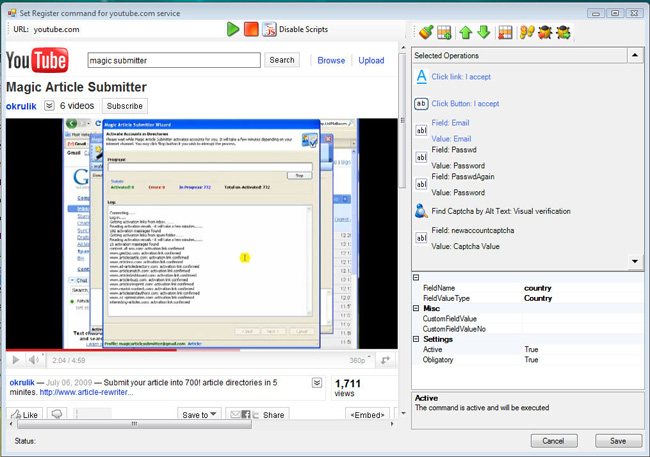Click the FieldName property value 'country'
650x457 pixels.
(537, 288)
